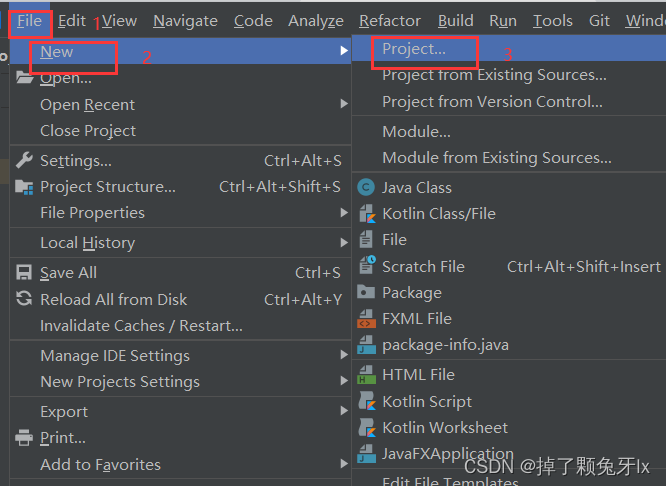Expand the Manage IDE Settings arrow
The height and width of the screenshot is (486, 666).
tap(344, 355)
